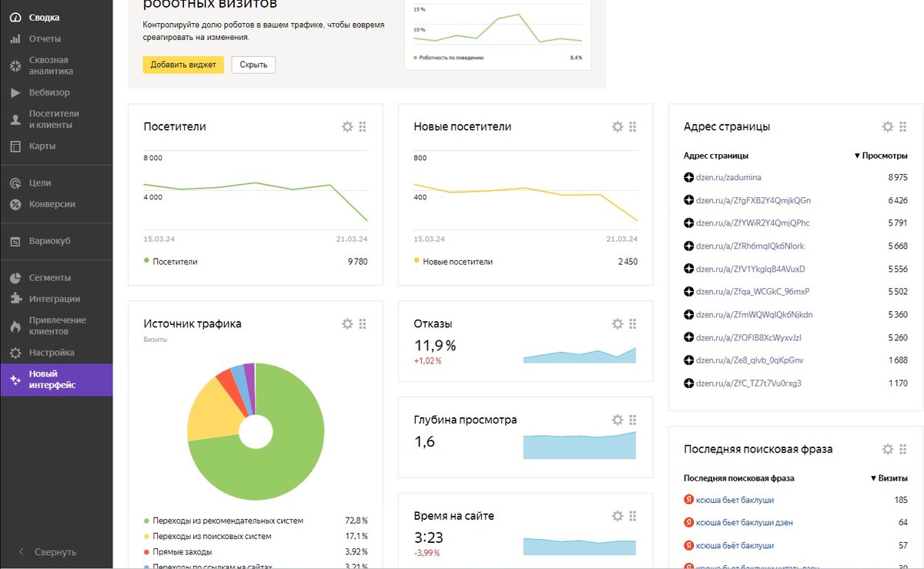Open search phrase ксюша бьет баклуши дзен
924x569 pixels.
pos(745,523)
